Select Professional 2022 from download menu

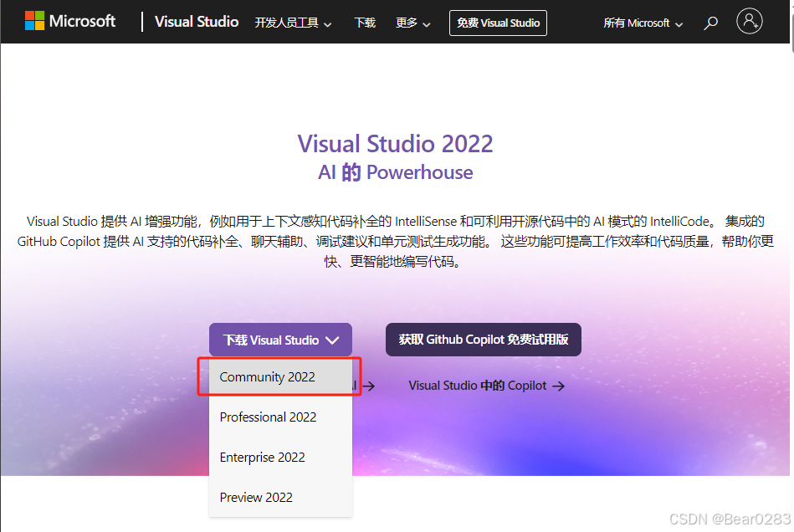[x=280, y=417]
